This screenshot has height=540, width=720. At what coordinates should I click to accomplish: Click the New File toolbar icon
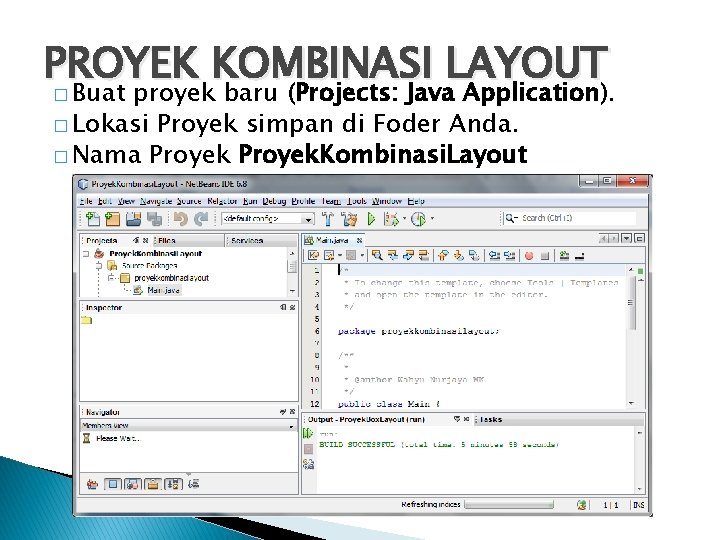coord(93,219)
